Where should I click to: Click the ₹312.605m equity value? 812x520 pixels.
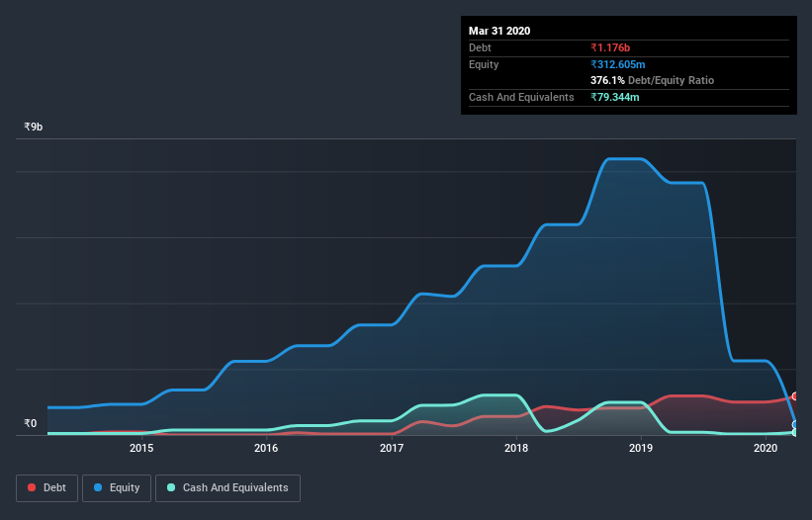tap(618, 64)
